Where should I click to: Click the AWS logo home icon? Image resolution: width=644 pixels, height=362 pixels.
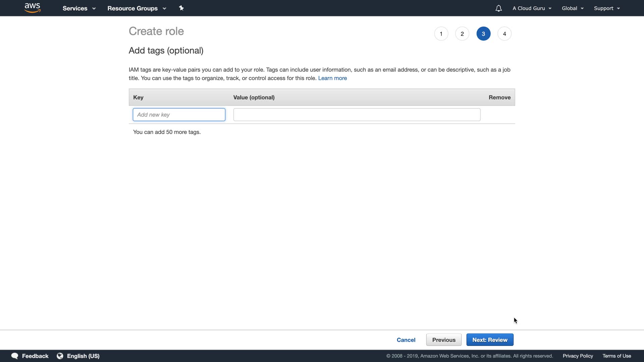33,8
